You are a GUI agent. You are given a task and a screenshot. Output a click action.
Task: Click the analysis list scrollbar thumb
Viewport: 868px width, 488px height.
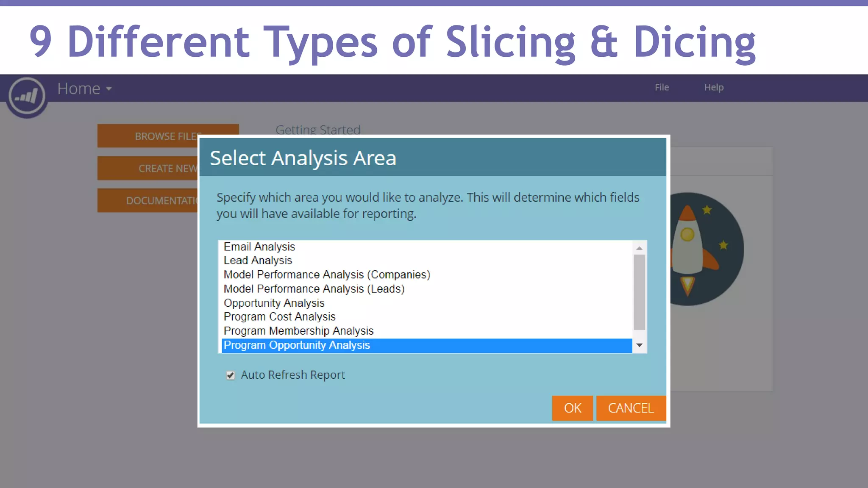639,292
